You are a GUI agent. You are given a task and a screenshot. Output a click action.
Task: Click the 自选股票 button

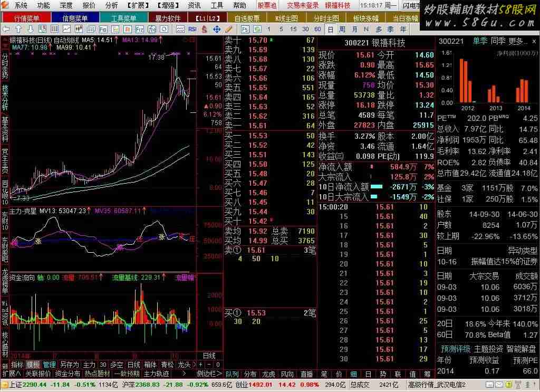[247, 18]
